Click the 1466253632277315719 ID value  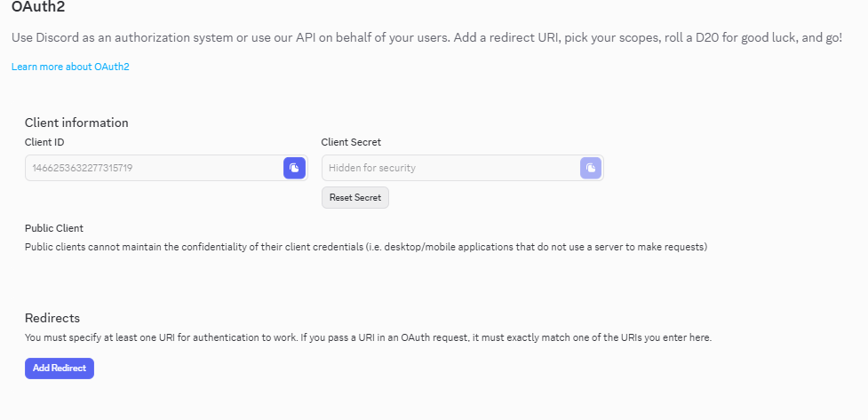(83, 168)
